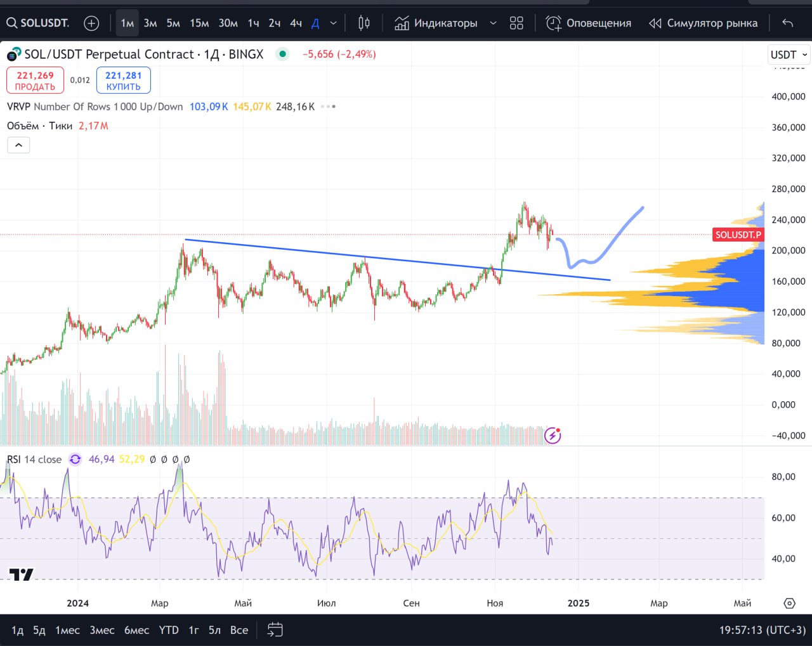The width and height of the screenshot is (812, 646).
Task: Open the chart layout grid selector
Action: (x=516, y=23)
